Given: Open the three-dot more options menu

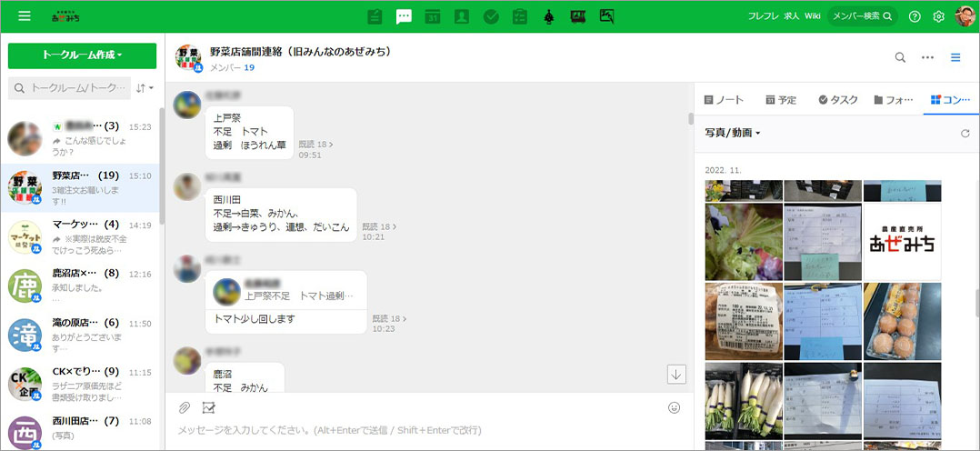Looking at the screenshot, I should click(x=927, y=57).
